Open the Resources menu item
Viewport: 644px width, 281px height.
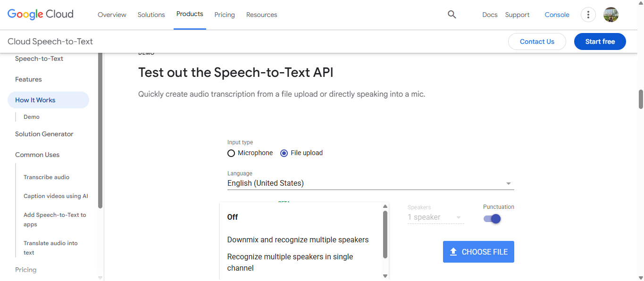tap(261, 15)
